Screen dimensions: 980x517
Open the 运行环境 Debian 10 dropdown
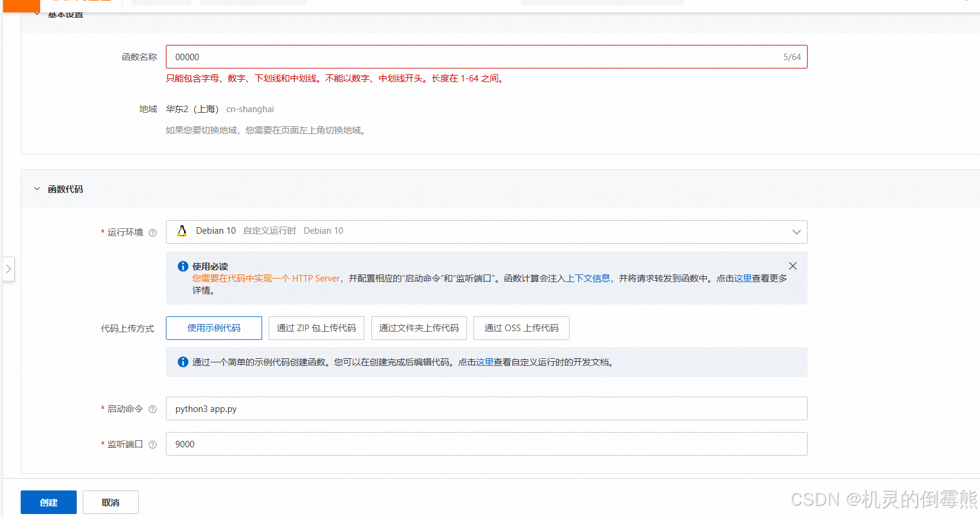pos(486,231)
